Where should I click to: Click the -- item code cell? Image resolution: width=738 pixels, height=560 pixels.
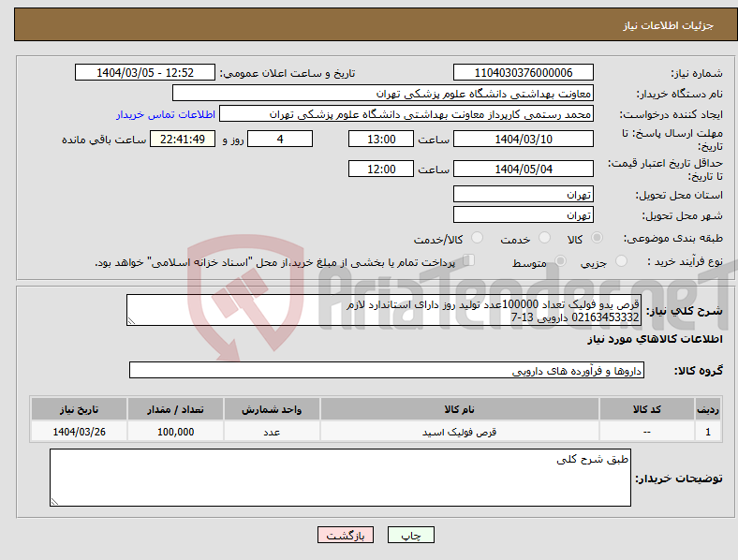(647, 432)
